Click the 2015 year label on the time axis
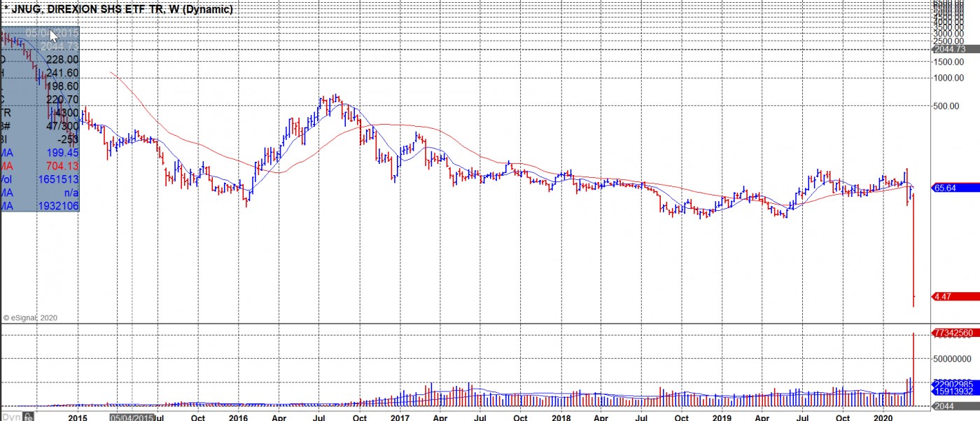980x421 pixels. (x=77, y=417)
